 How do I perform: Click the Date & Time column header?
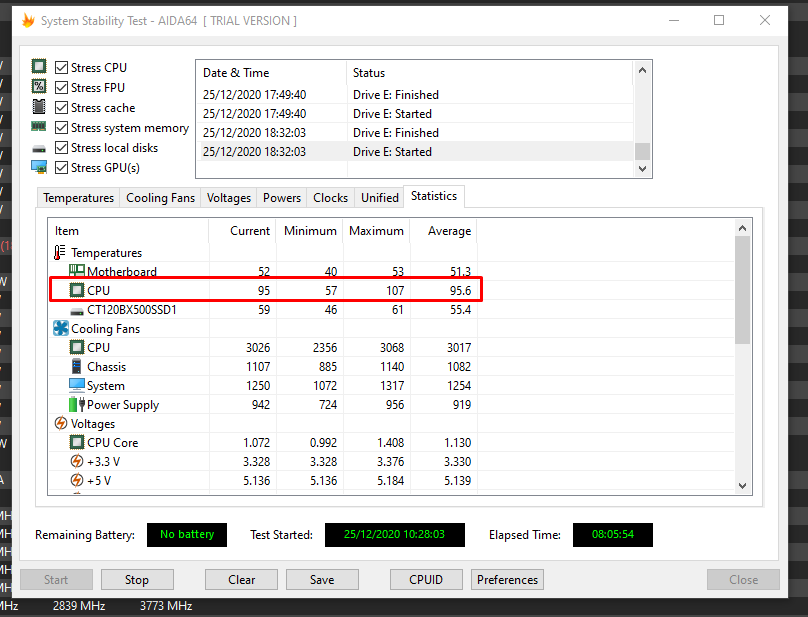tap(272, 73)
